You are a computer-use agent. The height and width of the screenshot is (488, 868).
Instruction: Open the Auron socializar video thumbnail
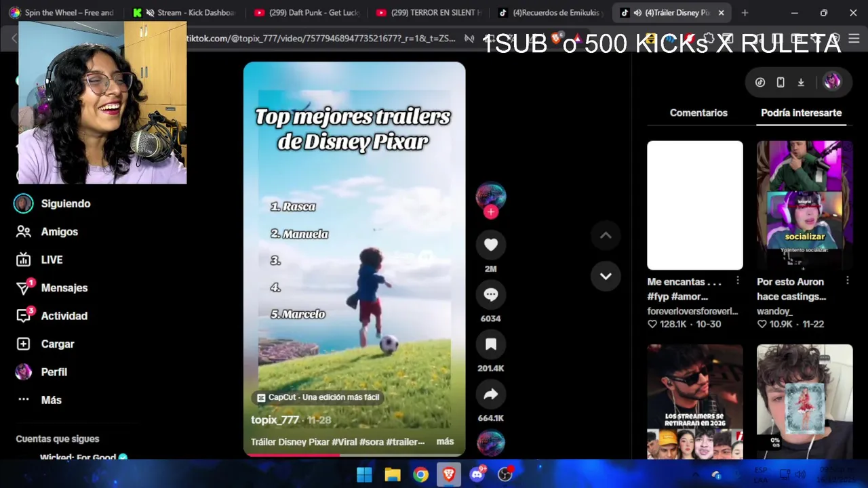(805, 205)
